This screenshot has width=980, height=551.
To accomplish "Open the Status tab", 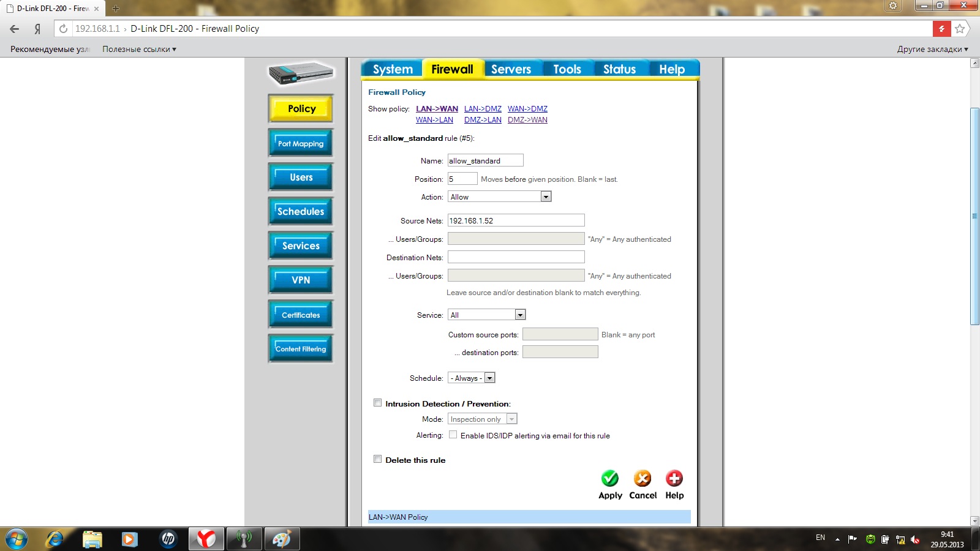I will [x=619, y=69].
